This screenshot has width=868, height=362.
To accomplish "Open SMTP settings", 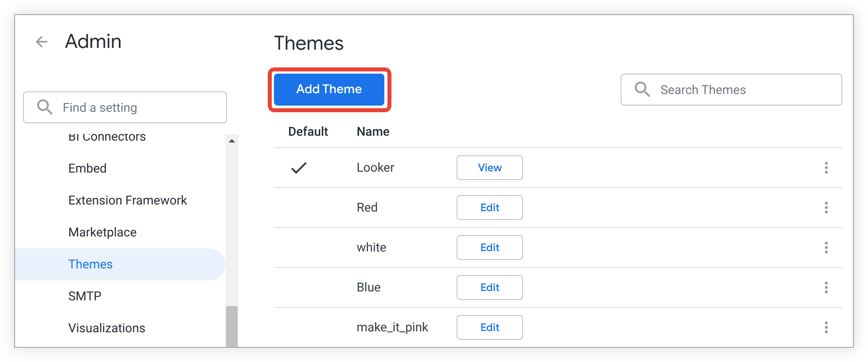I will coord(85,296).
